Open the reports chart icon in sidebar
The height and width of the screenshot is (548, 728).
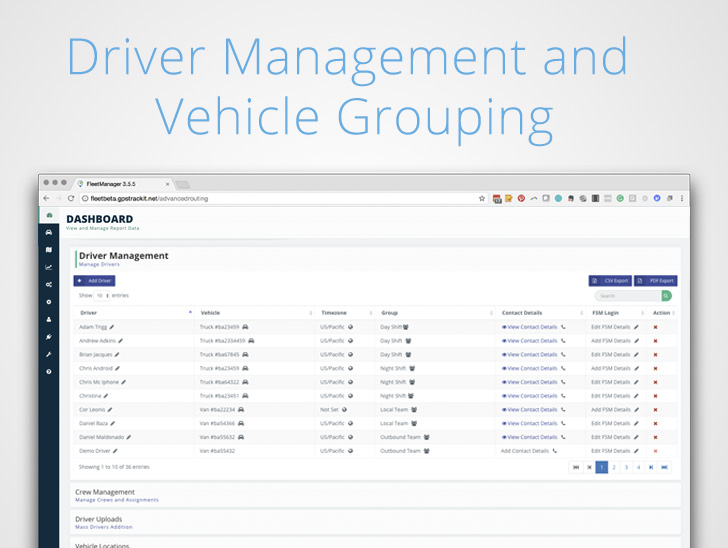49,267
